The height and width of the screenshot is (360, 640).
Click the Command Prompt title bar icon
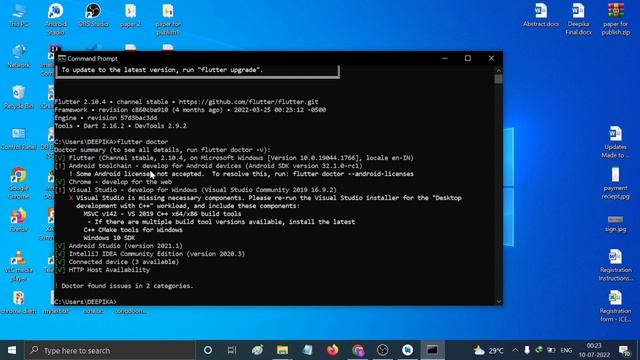coord(62,58)
